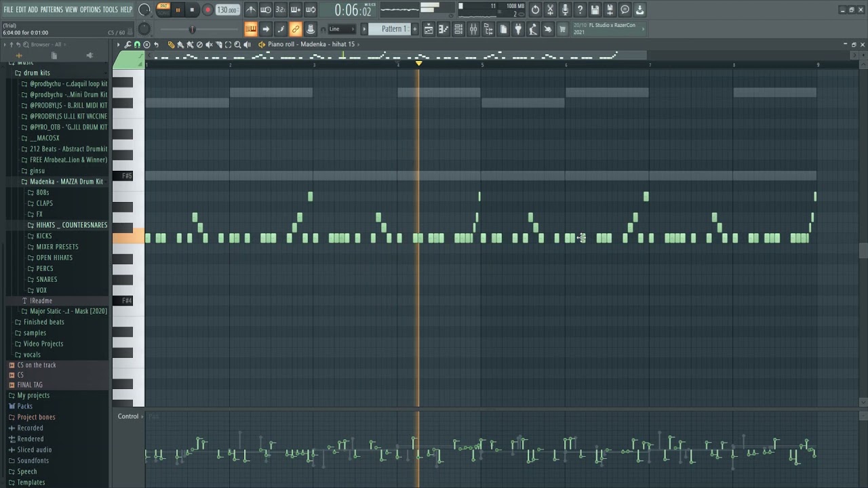Viewport: 868px width, 488px height.
Task: Click the tempo 130.000 field
Action: (x=227, y=10)
